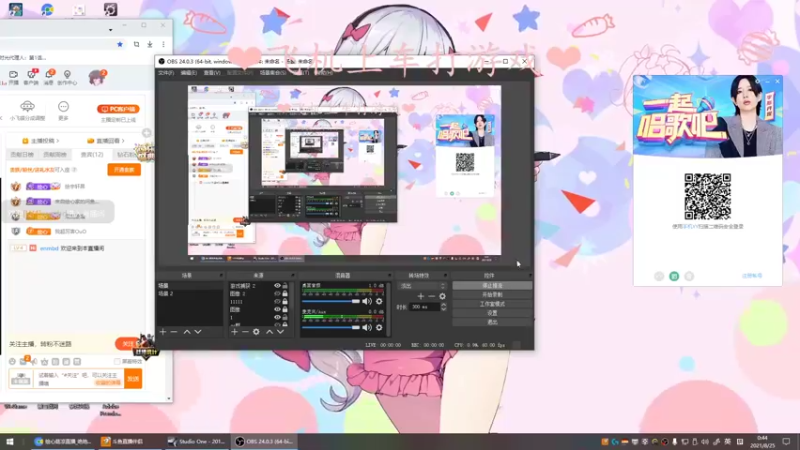Open the OBS 编辑 menu
The height and width of the screenshot is (450, 800).
189,73
